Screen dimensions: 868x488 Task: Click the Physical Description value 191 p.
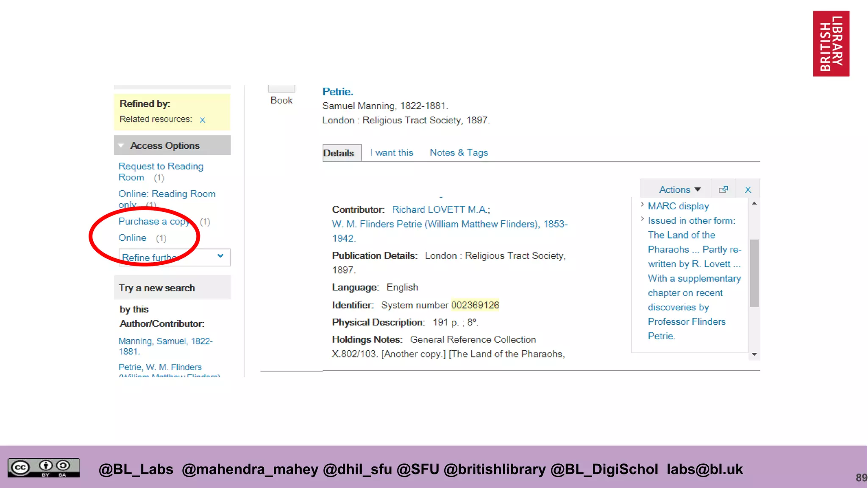(445, 322)
